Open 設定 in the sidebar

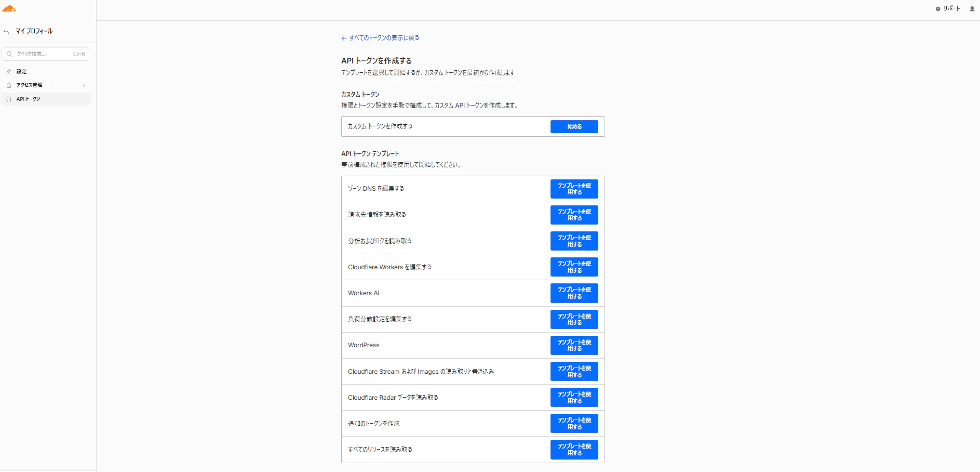click(x=46, y=72)
